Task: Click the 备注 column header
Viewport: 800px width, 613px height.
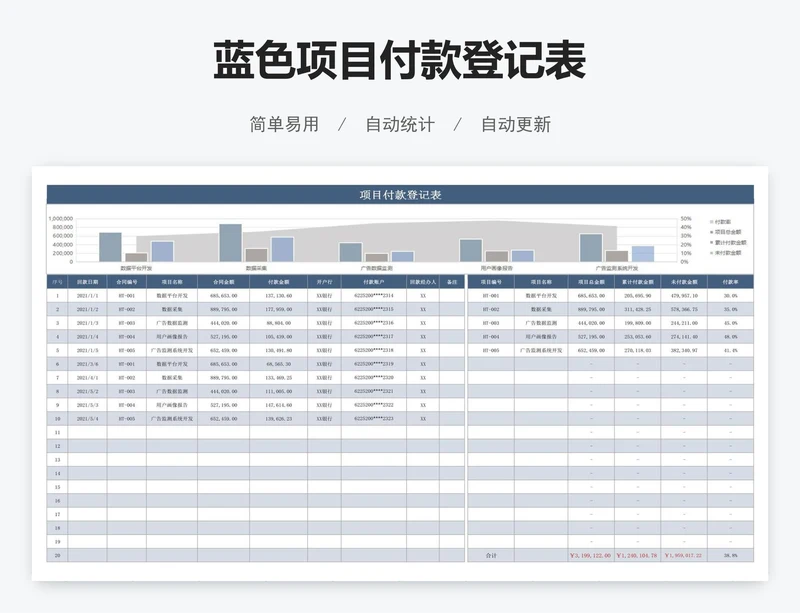Action: (451, 282)
